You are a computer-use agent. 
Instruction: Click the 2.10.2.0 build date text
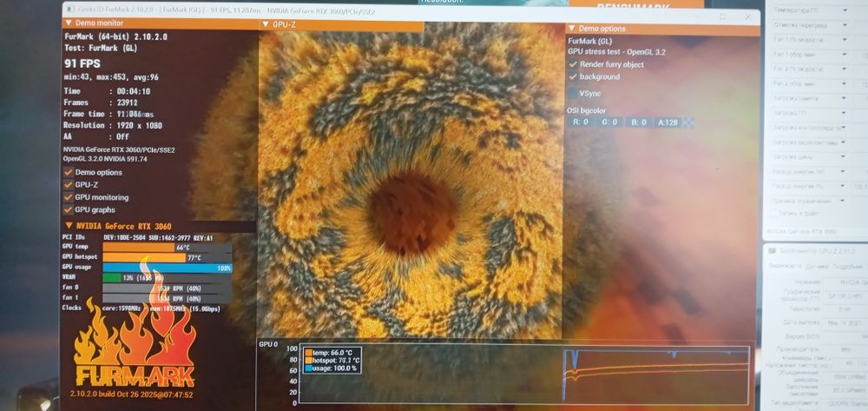coord(131,395)
